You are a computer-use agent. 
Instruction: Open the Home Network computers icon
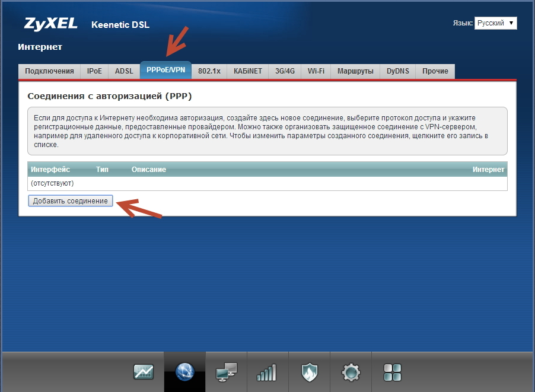coord(226,372)
